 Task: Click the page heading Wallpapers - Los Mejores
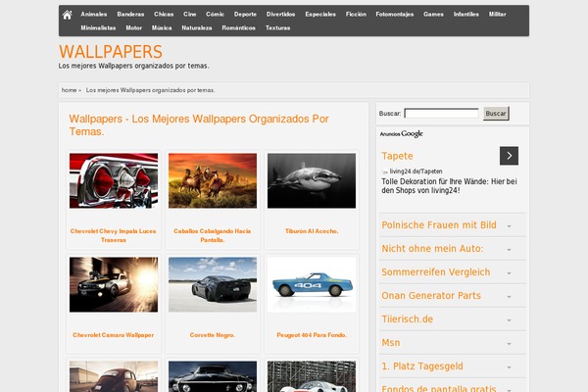point(199,124)
